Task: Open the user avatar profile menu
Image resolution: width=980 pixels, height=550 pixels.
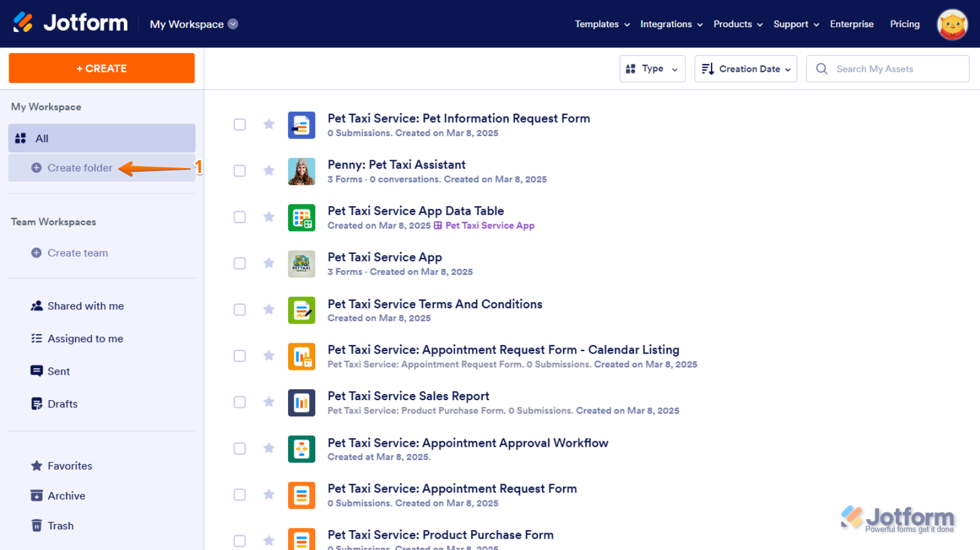Action: [x=952, y=24]
